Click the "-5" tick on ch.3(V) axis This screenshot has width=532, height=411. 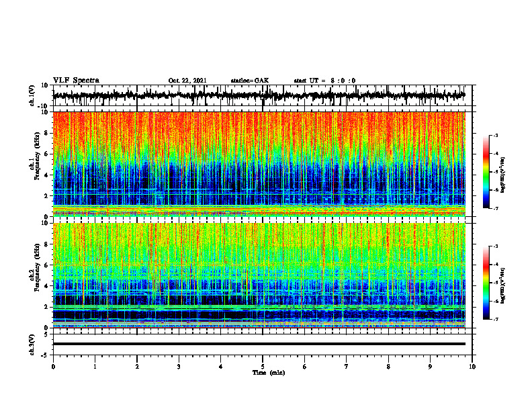pyautogui.click(x=45, y=355)
